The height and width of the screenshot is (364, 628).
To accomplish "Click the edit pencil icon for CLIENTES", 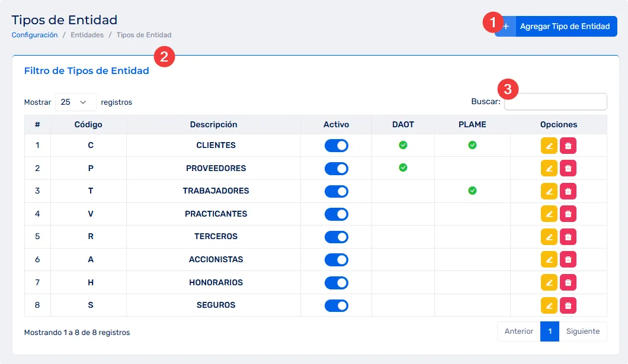I will (549, 146).
